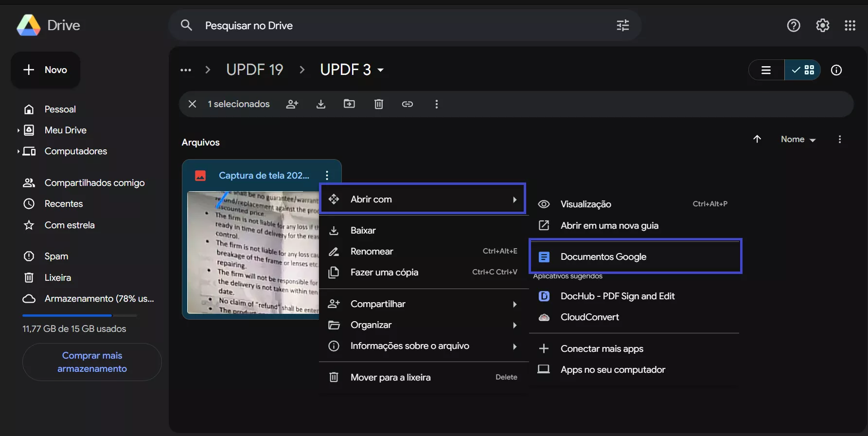
Task: Switch to list layout view
Action: (x=766, y=70)
